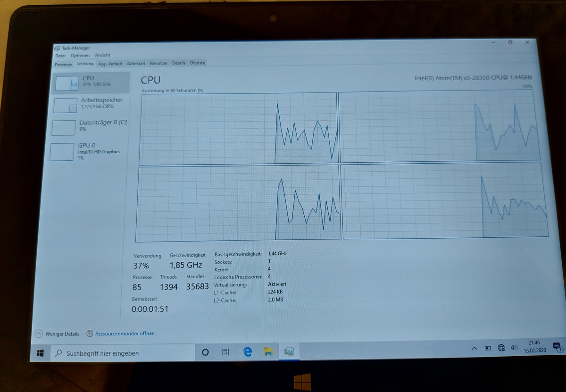Select the CPU performance entry in sidebar
This screenshot has height=392, width=566.
point(91,83)
